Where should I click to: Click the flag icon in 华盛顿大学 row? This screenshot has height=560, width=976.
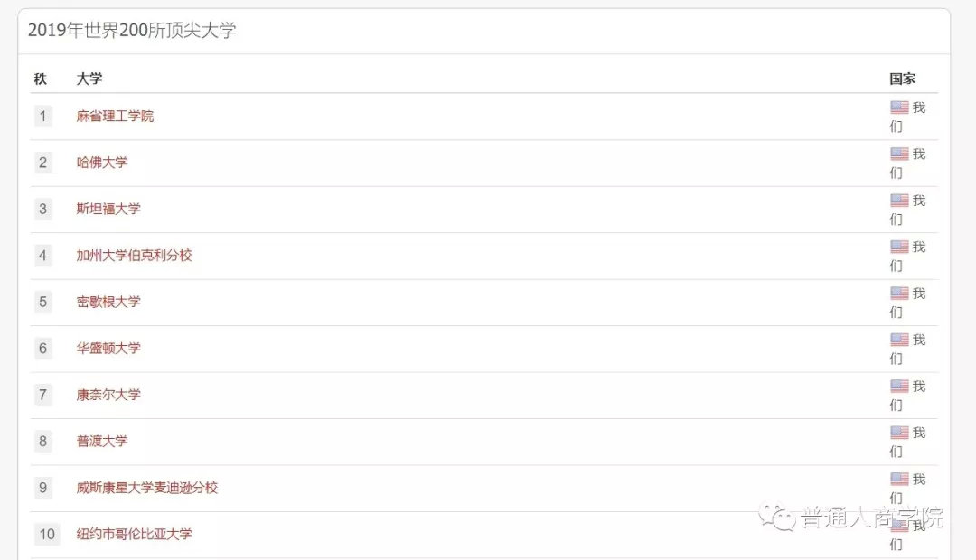pyautogui.click(x=898, y=341)
